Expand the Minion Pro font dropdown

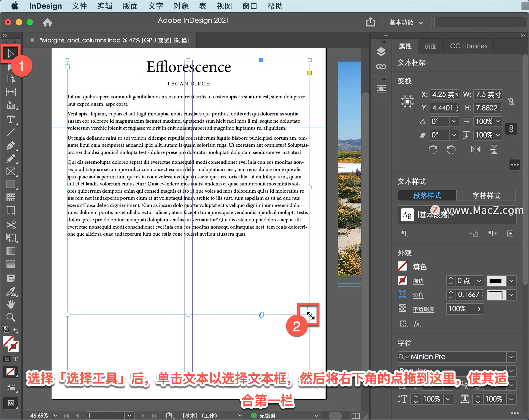click(512, 357)
